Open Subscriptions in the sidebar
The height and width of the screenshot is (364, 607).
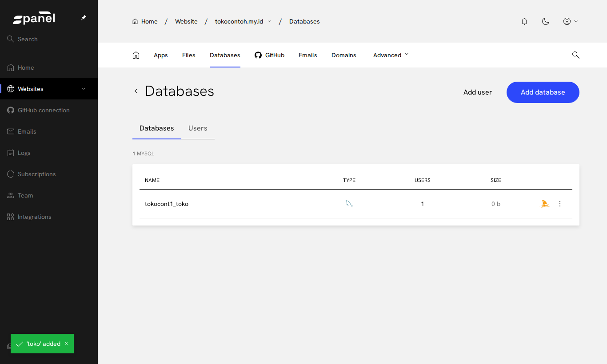[x=49, y=174]
